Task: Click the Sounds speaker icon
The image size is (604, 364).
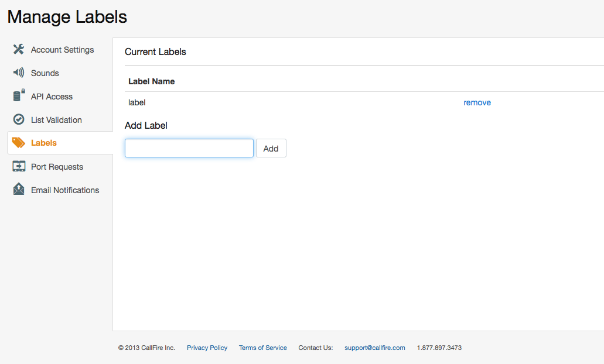Action: coord(19,73)
